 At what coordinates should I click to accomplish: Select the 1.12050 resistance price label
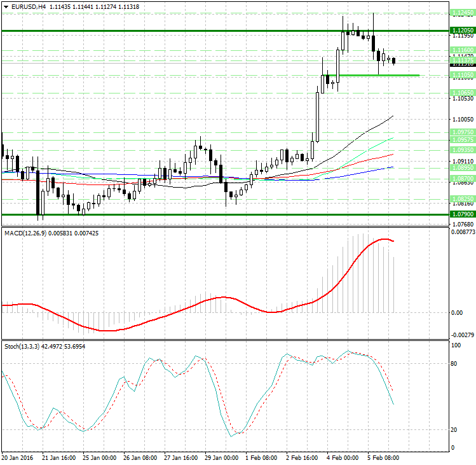click(x=461, y=31)
